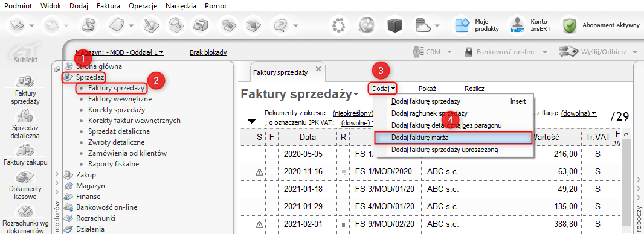Open the Widok menu

tap(50, 6)
